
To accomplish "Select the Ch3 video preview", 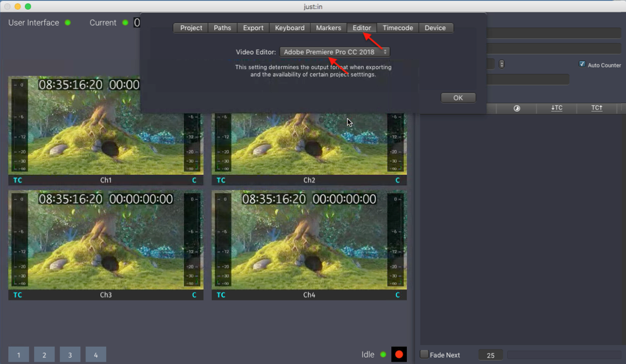I will pyautogui.click(x=106, y=240).
